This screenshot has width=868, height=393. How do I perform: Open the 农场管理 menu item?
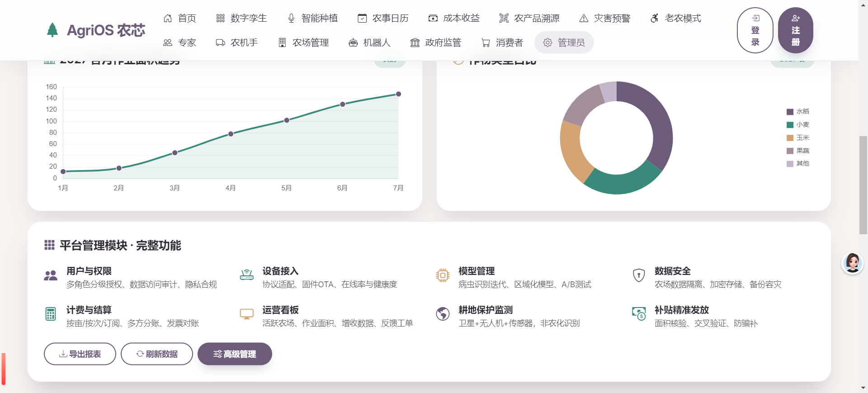coord(303,43)
